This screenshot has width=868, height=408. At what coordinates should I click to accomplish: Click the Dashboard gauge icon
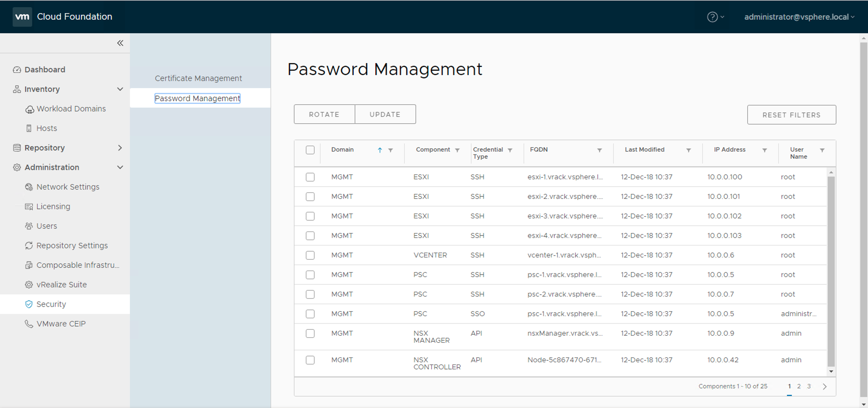[x=17, y=70]
